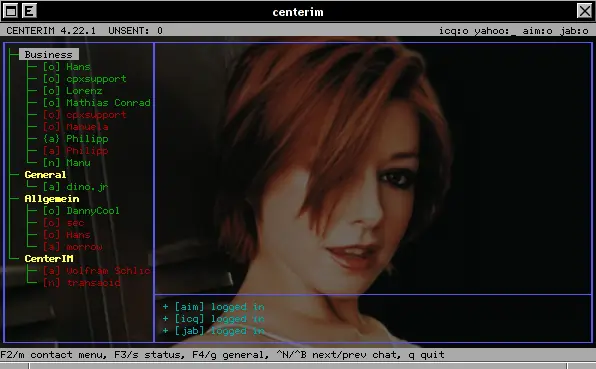Click F3/s status hint

tap(149, 355)
